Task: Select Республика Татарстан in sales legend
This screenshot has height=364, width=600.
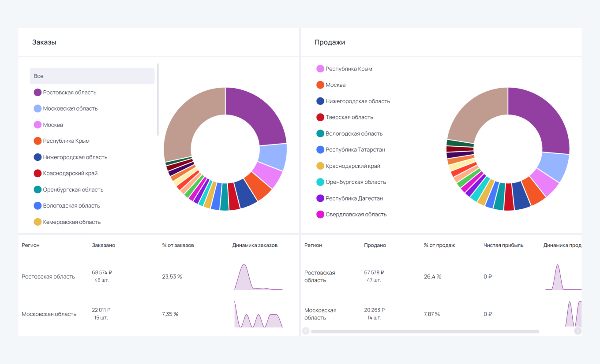Action: [355, 150]
